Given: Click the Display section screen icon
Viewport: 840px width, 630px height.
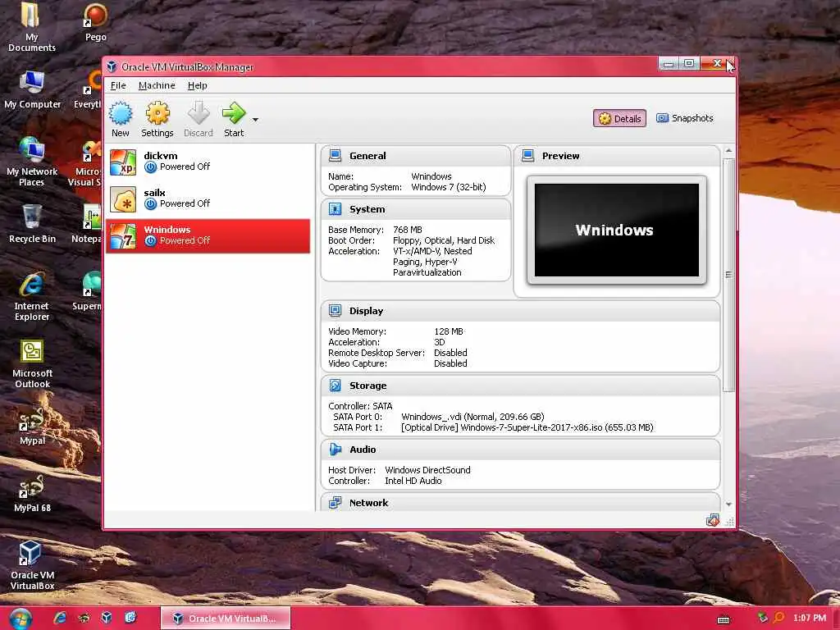Looking at the screenshot, I should 336,311.
